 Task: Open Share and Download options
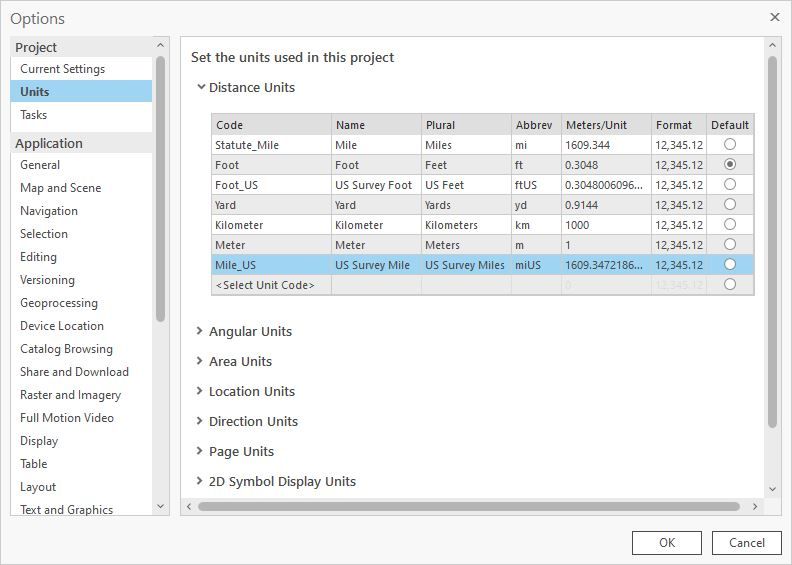point(81,372)
